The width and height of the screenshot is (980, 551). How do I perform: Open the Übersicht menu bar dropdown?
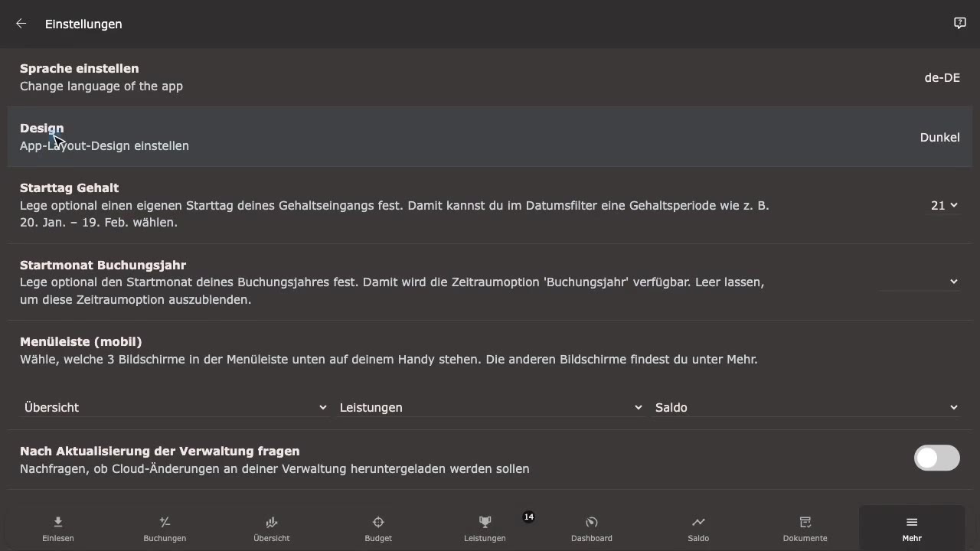click(x=175, y=407)
